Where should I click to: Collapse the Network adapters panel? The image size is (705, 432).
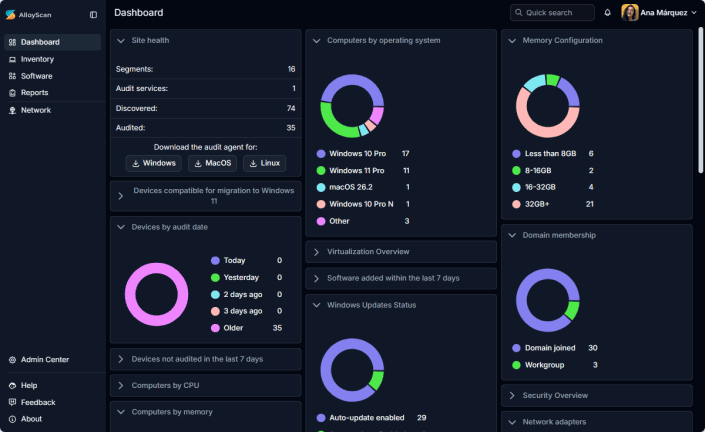coord(512,422)
